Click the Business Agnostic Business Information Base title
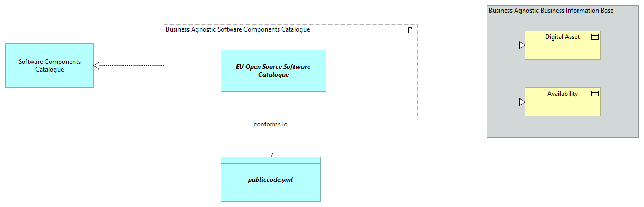Image resolution: width=644 pixels, height=207 pixels. pyautogui.click(x=551, y=10)
